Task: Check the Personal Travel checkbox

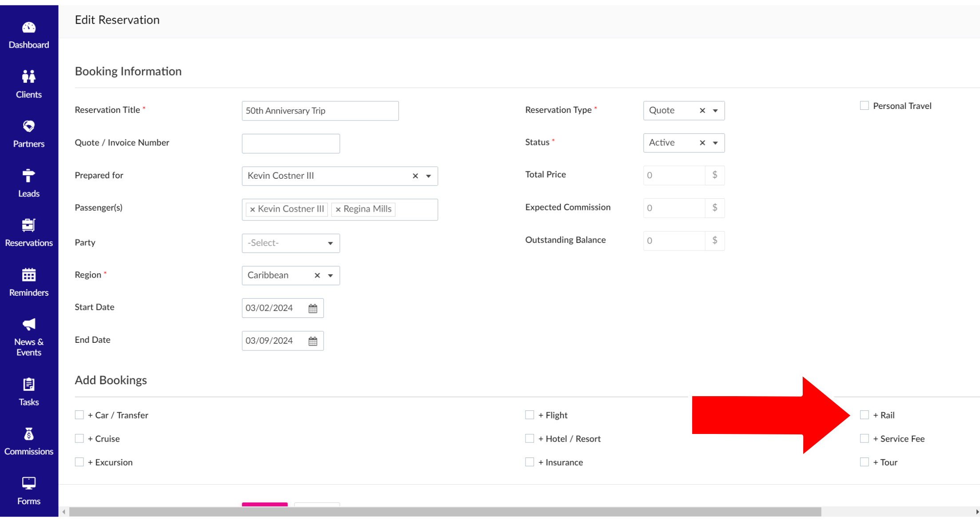Action: (x=864, y=106)
